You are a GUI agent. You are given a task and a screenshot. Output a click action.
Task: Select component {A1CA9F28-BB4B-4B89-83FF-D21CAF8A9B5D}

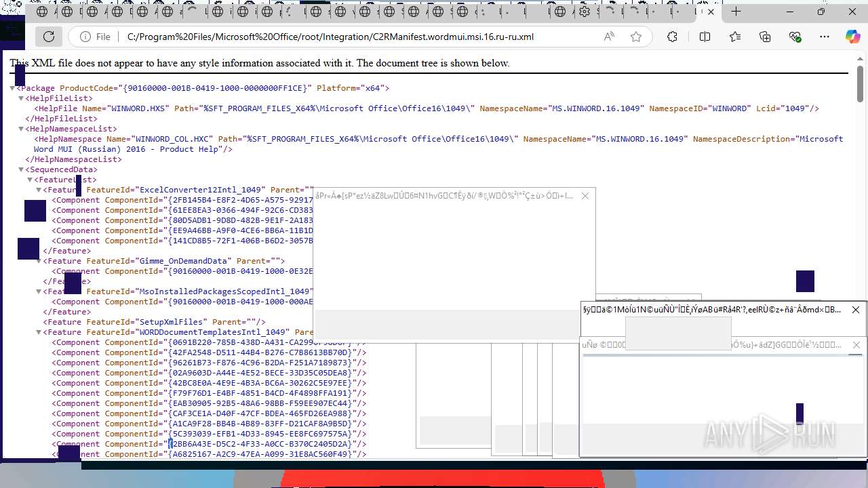pos(209,424)
